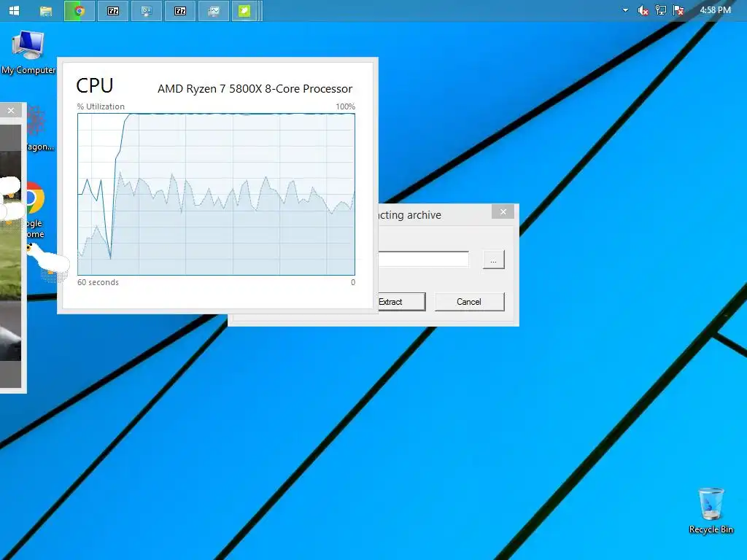The height and width of the screenshot is (560, 747).
Task: Click the '60 seconds' graph label
Action: pos(98,282)
